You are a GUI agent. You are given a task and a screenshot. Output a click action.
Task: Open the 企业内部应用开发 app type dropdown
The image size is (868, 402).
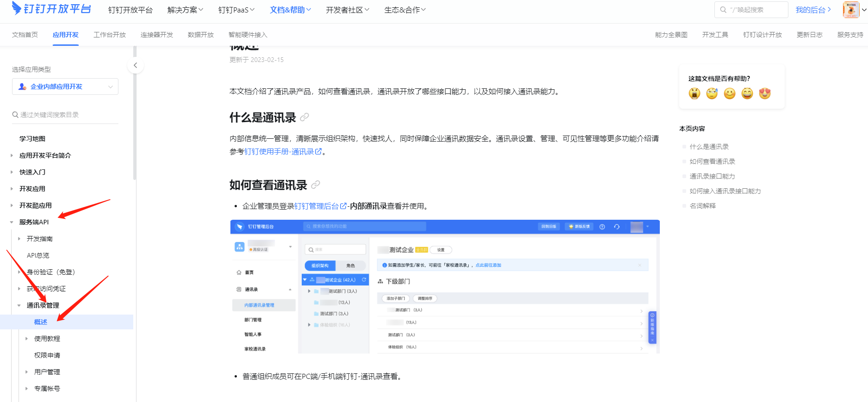pos(65,87)
